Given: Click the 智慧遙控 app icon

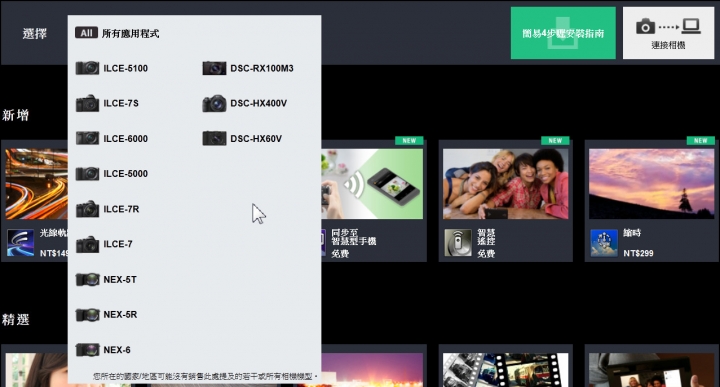Looking at the screenshot, I should tap(458, 243).
